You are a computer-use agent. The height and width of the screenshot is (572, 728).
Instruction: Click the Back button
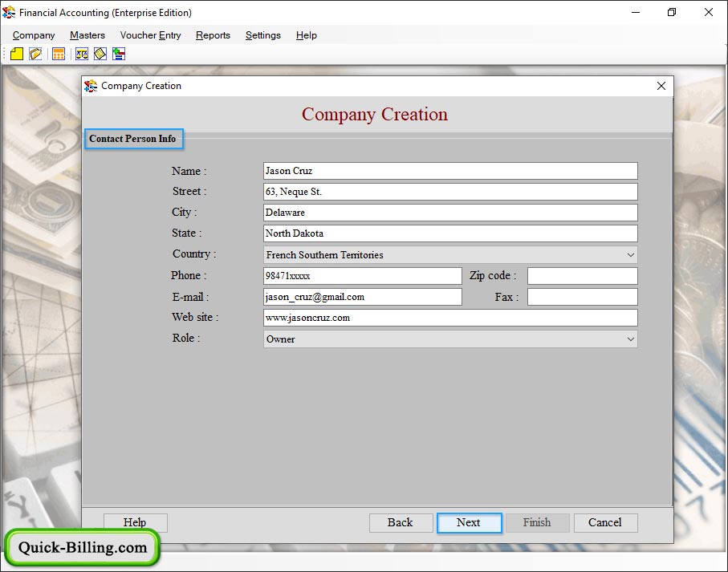pos(401,523)
